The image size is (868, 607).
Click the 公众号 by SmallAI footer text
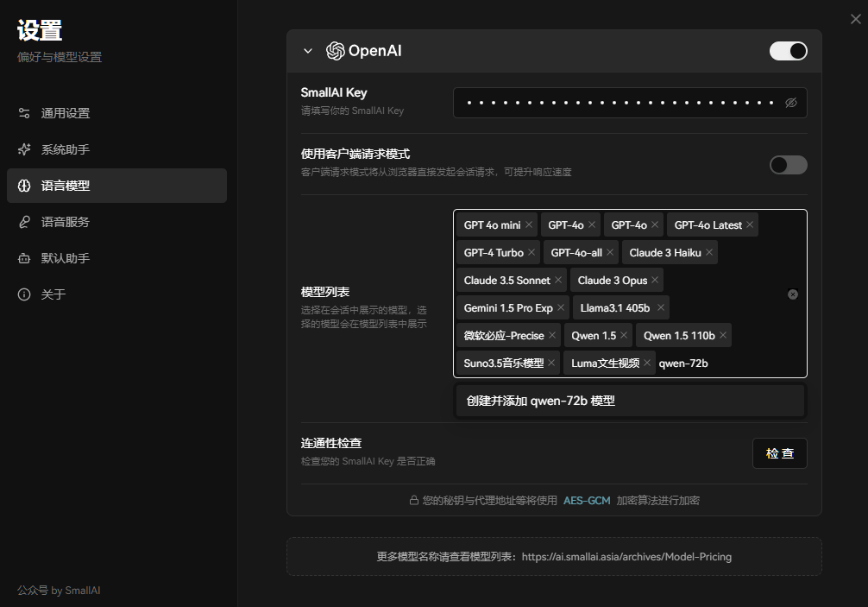pos(59,591)
